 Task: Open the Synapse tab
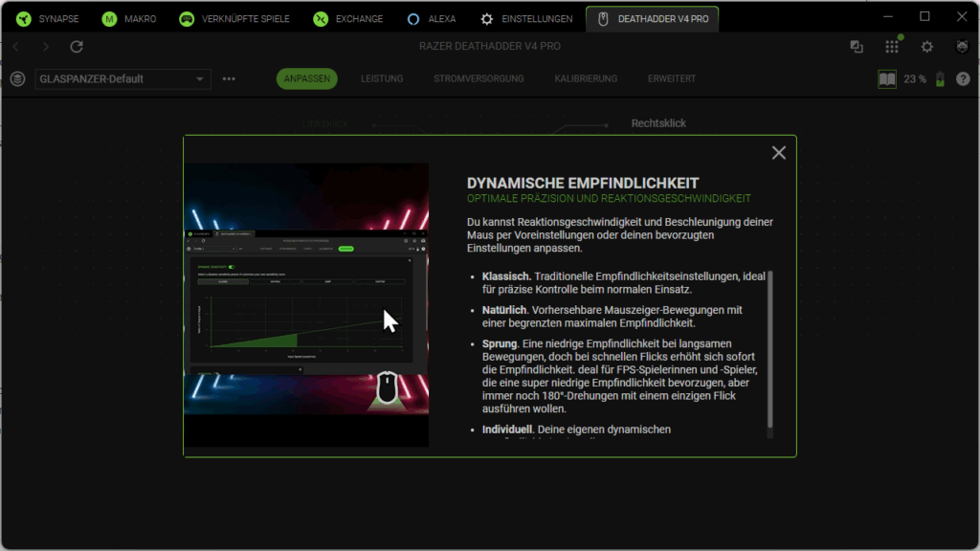click(x=48, y=19)
